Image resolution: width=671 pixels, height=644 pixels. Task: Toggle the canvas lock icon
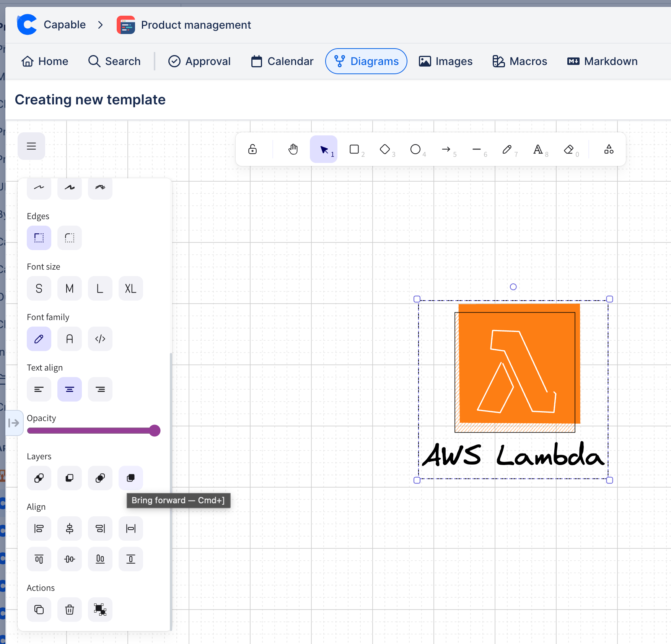tap(252, 149)
